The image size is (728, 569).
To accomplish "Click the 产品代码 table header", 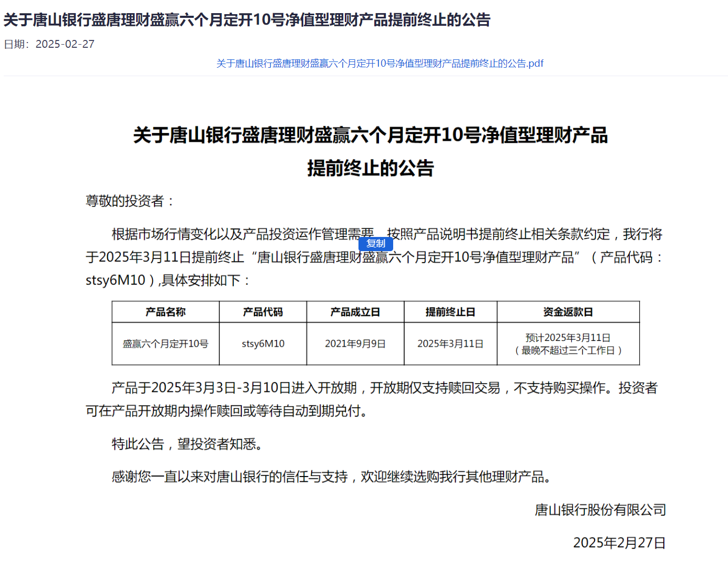I will [x=263, y=312].
